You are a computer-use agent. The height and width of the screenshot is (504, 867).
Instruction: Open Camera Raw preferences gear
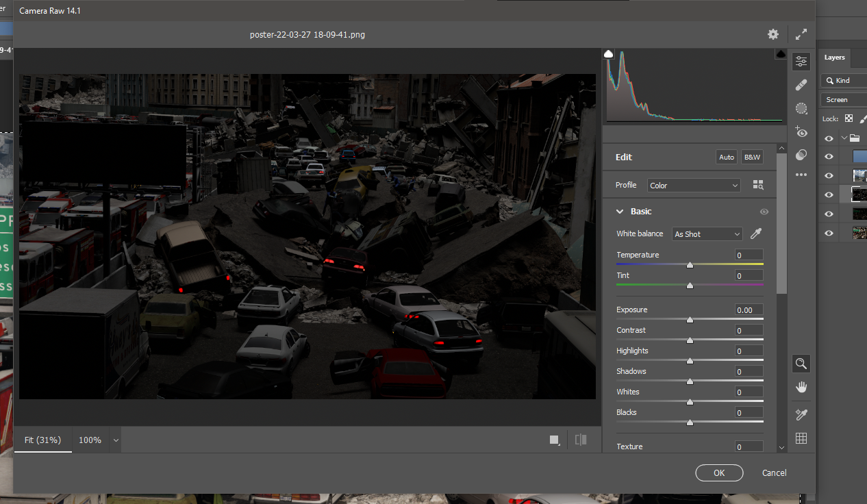[773, 34]
